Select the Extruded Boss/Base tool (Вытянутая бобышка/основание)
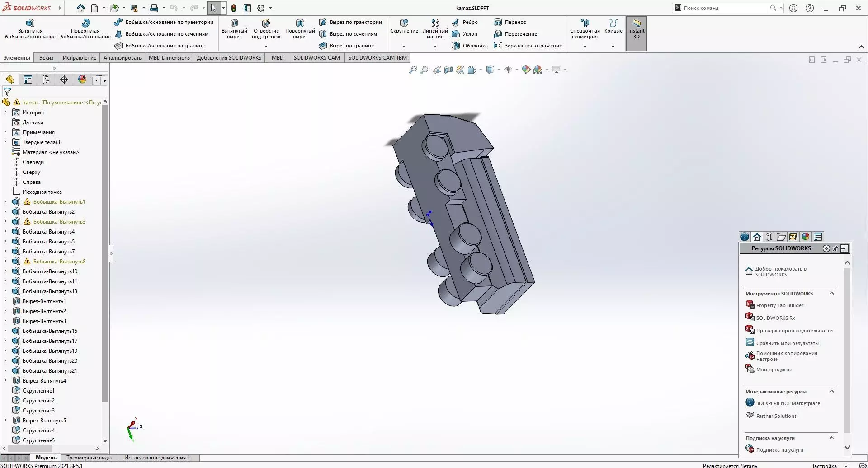The width and height of the screenshot is (868, 468). (30, 29)
